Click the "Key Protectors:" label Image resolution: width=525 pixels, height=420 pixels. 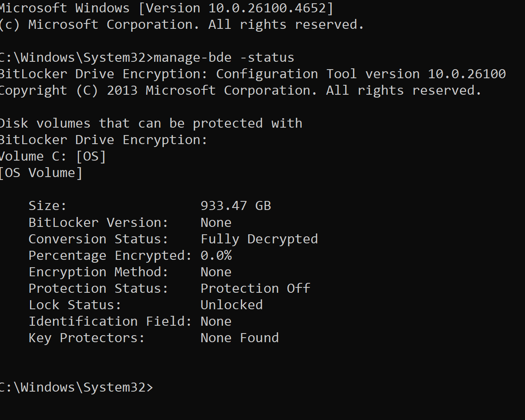tap(86, 338)
